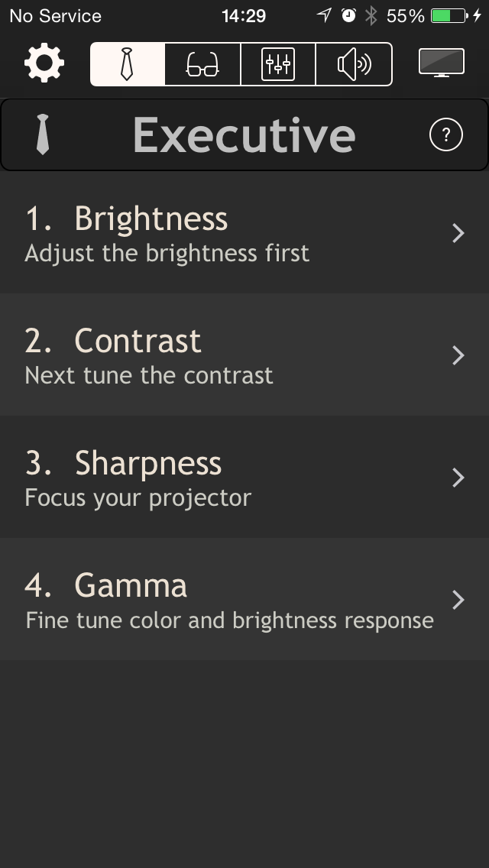The height and width of the screenshot is (868, 489).
Task: Open the 2. Contrast step
Action: 244,355
